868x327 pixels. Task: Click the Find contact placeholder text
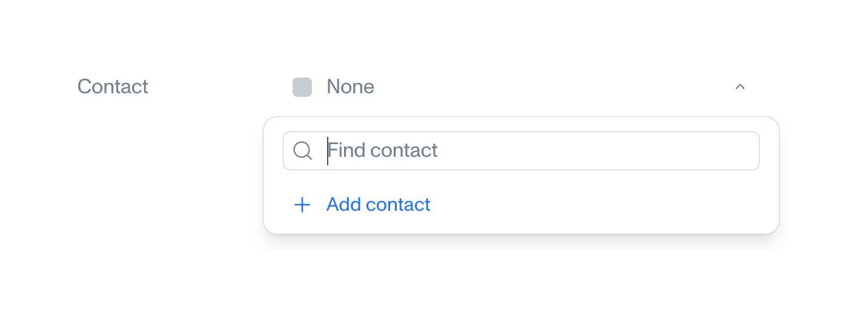click(383, 151)
